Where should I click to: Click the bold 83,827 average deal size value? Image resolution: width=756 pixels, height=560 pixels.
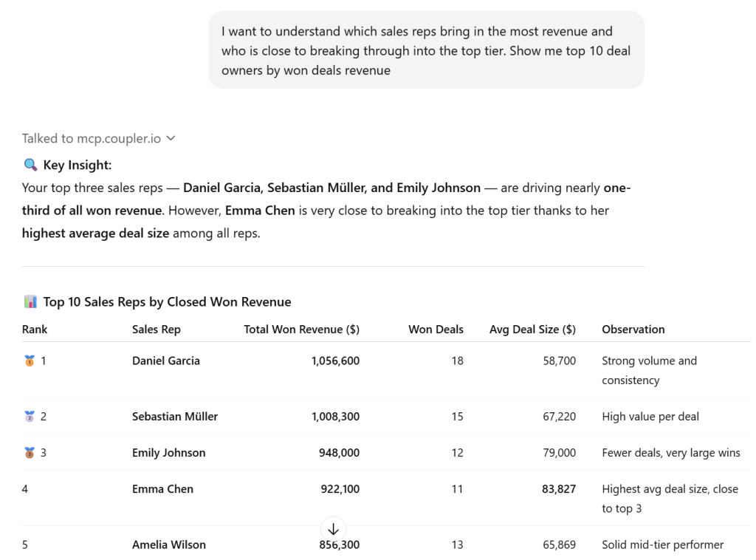click(x=558, y=489)
